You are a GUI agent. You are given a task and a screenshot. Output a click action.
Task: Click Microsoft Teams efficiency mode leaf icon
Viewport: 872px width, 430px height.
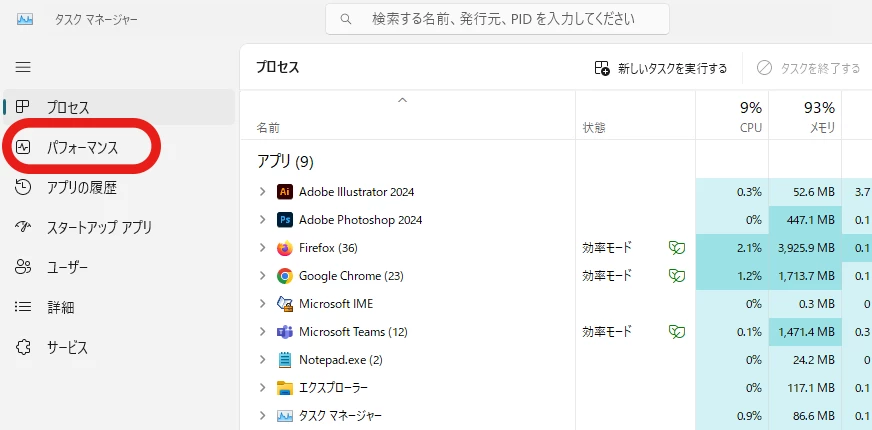click(676, 332)
